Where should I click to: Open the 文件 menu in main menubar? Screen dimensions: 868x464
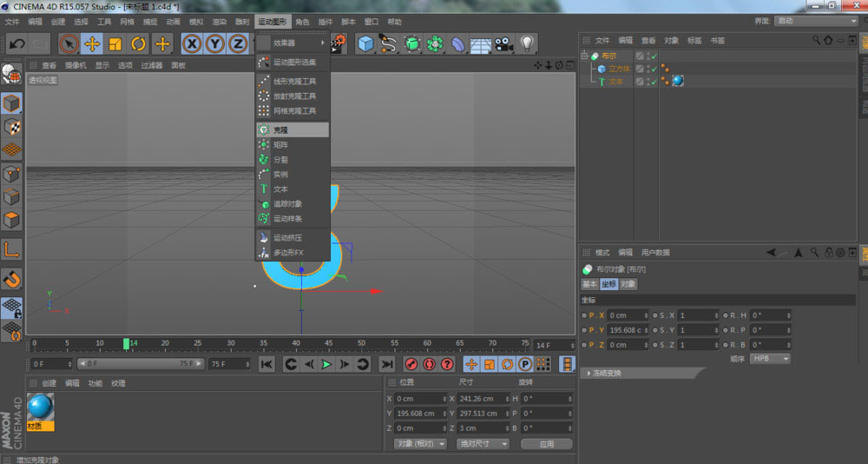coord(12,22)
